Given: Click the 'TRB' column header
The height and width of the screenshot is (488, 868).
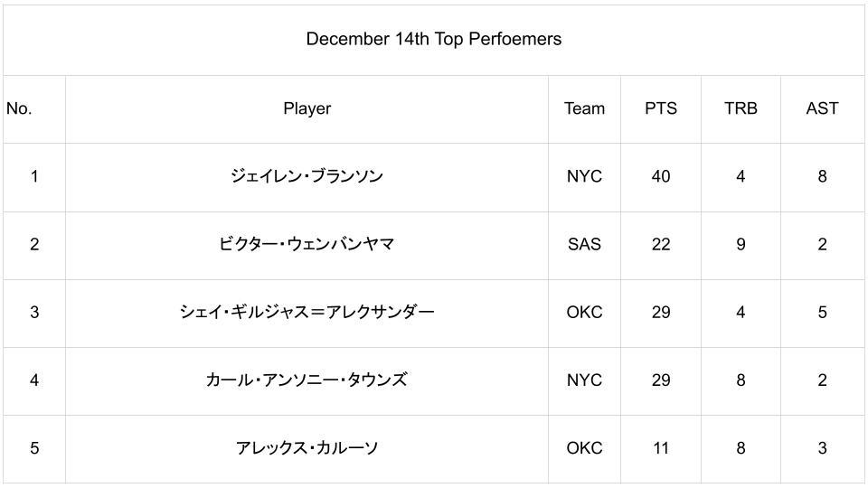Looking at the screenshot, I should [x=741, y=108].
